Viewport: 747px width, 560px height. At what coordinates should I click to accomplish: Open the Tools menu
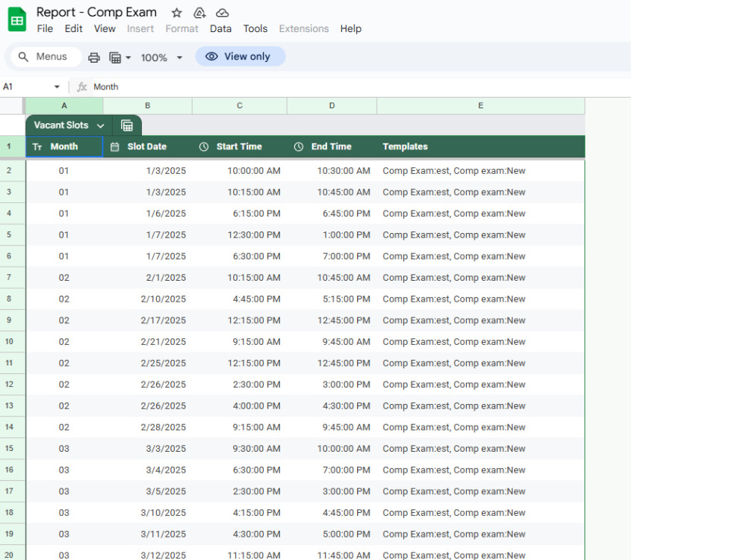[x=255, y=28]
